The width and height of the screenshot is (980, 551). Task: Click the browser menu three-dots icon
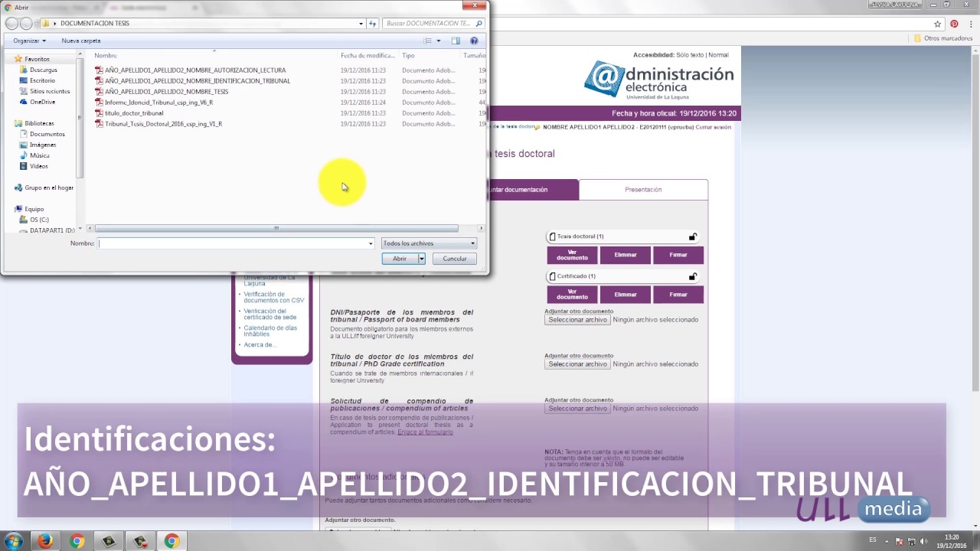(x=970, y=24)
